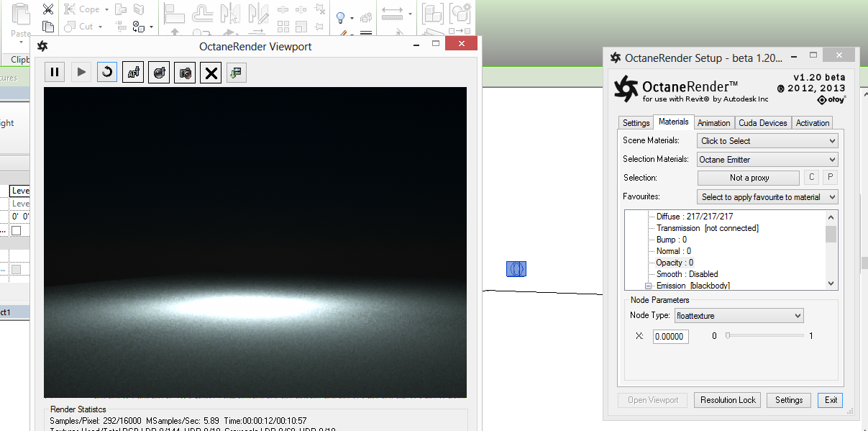This screenshot has width=868, height=431.
Task: Click the X value slider track
Action: click(764, 335)
